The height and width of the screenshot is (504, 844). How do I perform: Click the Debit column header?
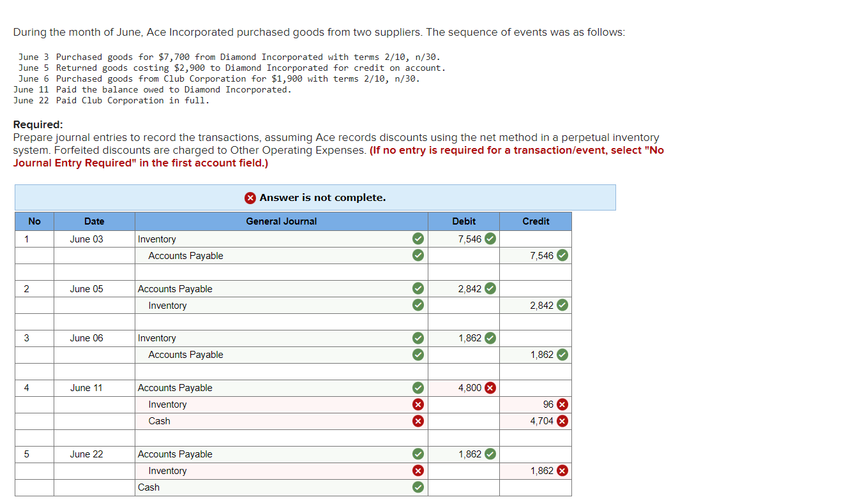pyautogui.click(x=463, y=221)
